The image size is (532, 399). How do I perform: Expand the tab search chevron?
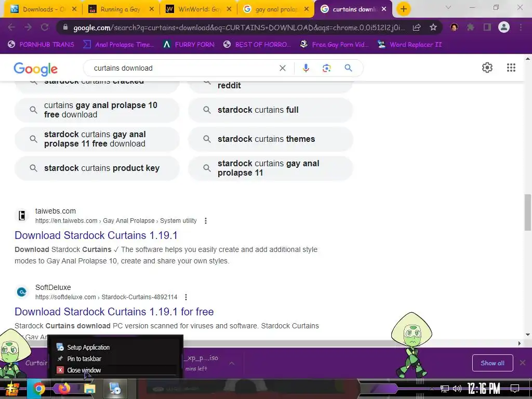click(x=448, y=7)
